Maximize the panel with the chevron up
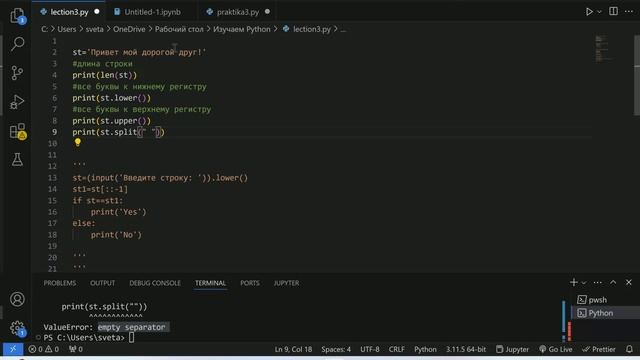Viewport: 640px width, 360px height. point(613,282)
